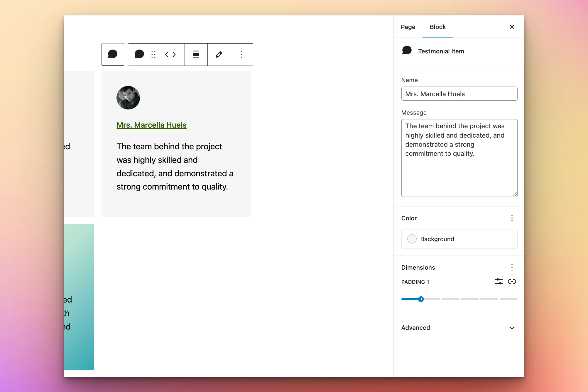The image size is (588, 392).
Task: Click the parent block speech bubble button
Action: click(x=113, y=54)
